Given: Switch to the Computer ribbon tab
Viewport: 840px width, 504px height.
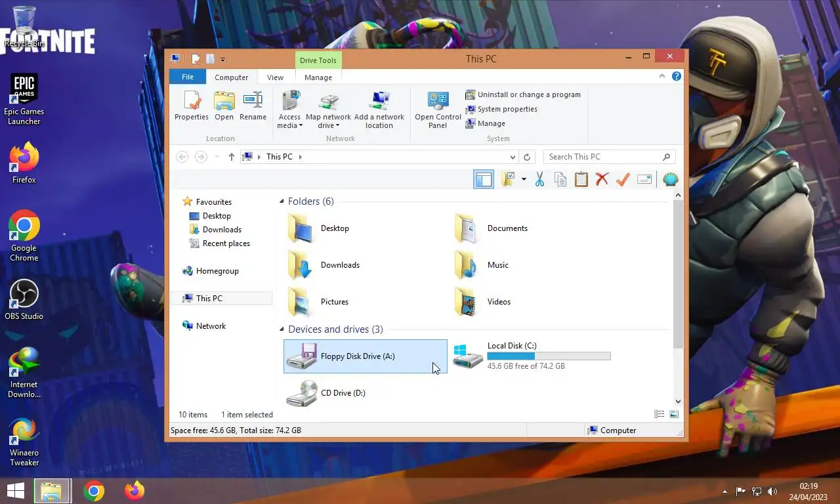Looking at the screenshot, I should click(x=232, y=77).
